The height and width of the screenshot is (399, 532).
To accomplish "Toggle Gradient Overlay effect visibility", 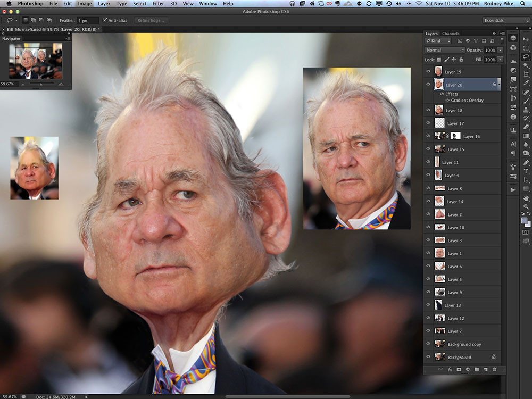I will (x=447, y=100).
